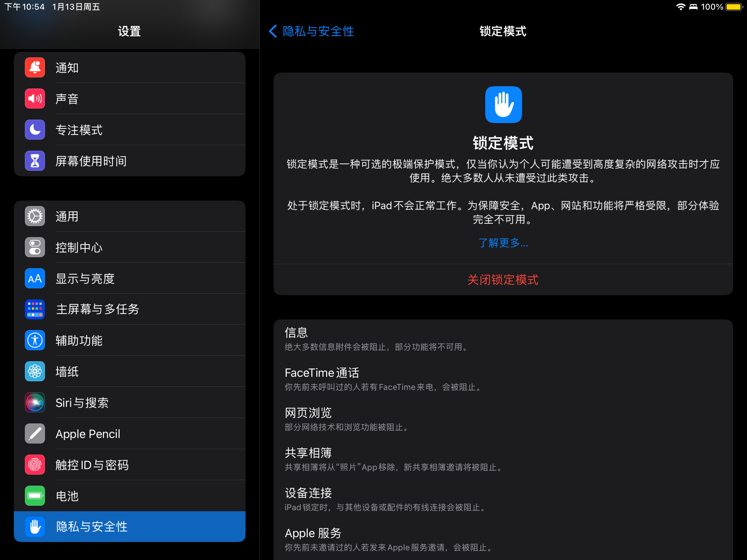This screenshot has height=560, width=747.
Task: Tap the battery indicator in the status bar
Action: (734, 7)
